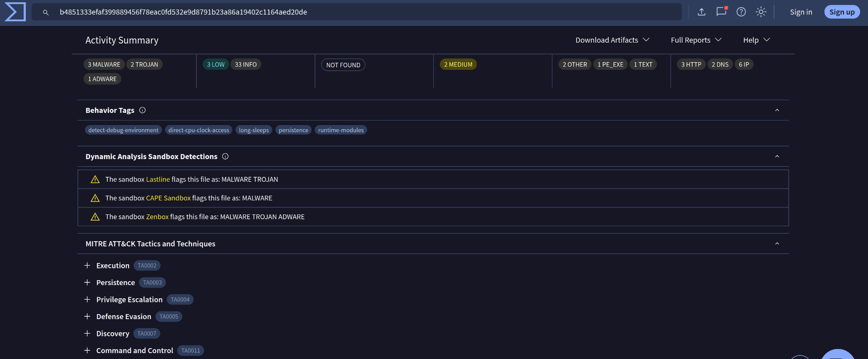
Task: Click the VirusTotal logo icon
Action: (15, 12)
